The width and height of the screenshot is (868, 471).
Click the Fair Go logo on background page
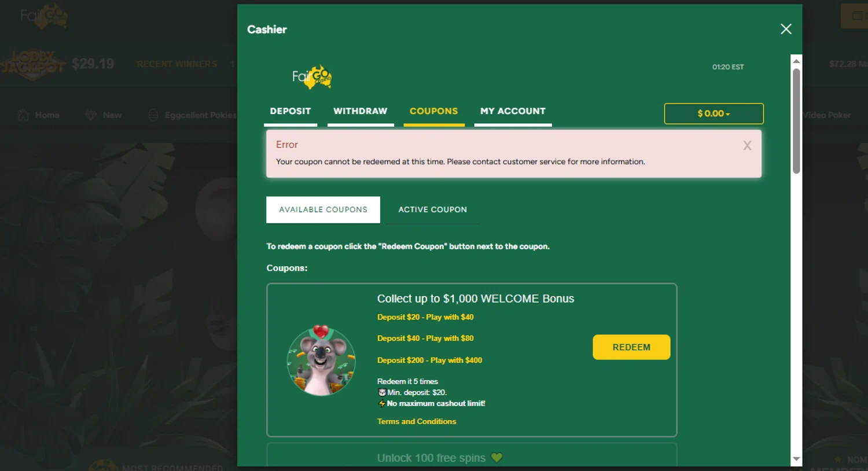(44, 16)
